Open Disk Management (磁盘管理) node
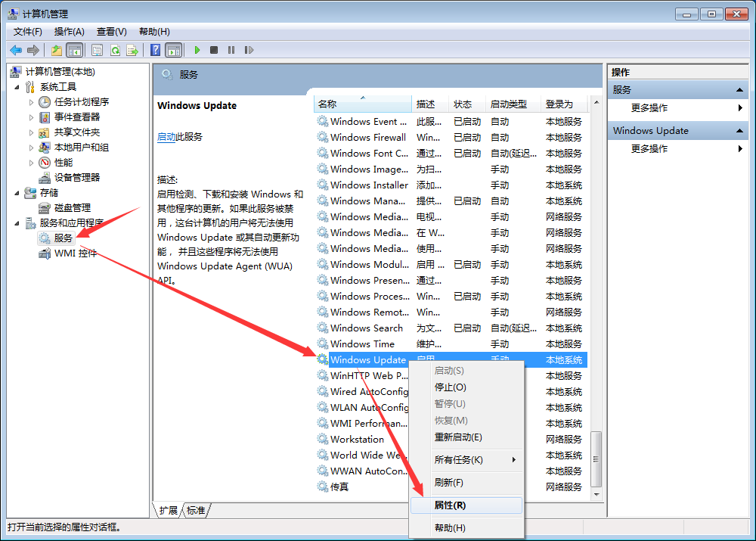Image resolution: width=756 pixels, height=541 pixels. pyautogui.click(x=73, y=208)
